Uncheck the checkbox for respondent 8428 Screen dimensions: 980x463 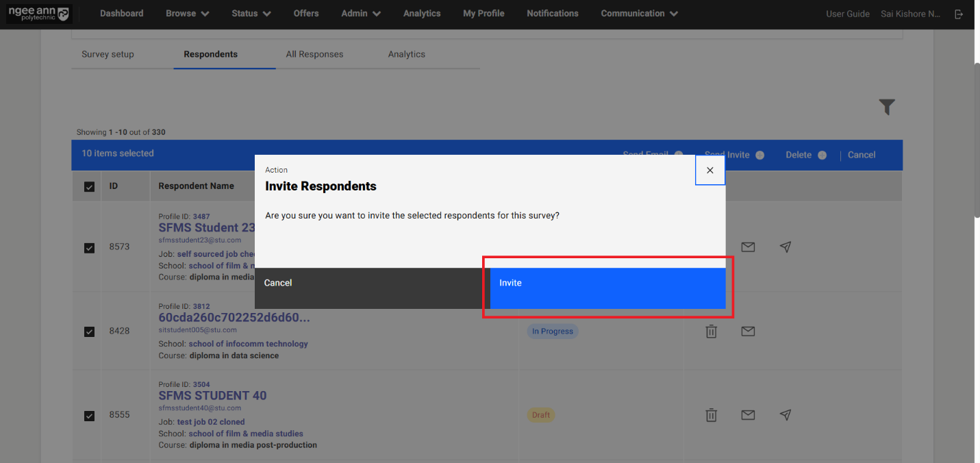click(x=89, y=331)
